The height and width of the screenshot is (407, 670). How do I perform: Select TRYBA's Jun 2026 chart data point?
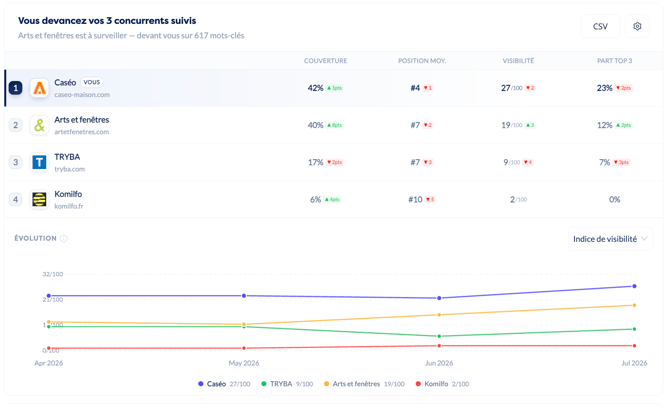tap(439, 337)
